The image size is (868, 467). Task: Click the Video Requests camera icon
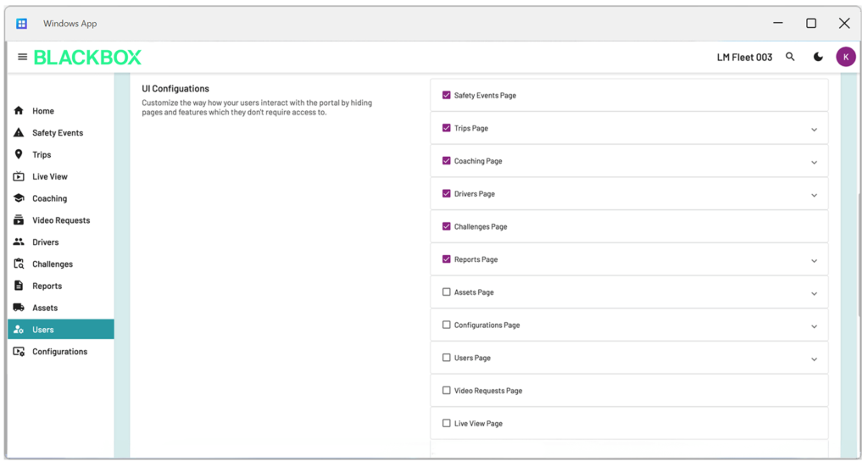pyautogui.click(x=19, y=220)
